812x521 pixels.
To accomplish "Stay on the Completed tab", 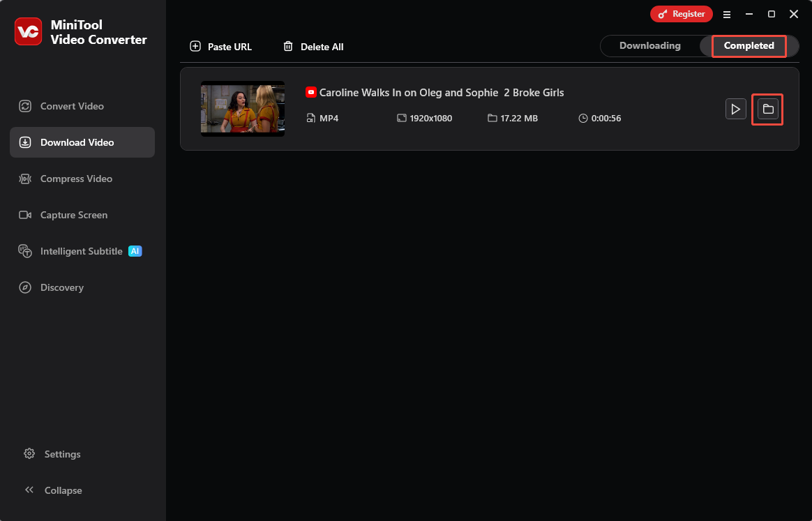I will (749, 46).
